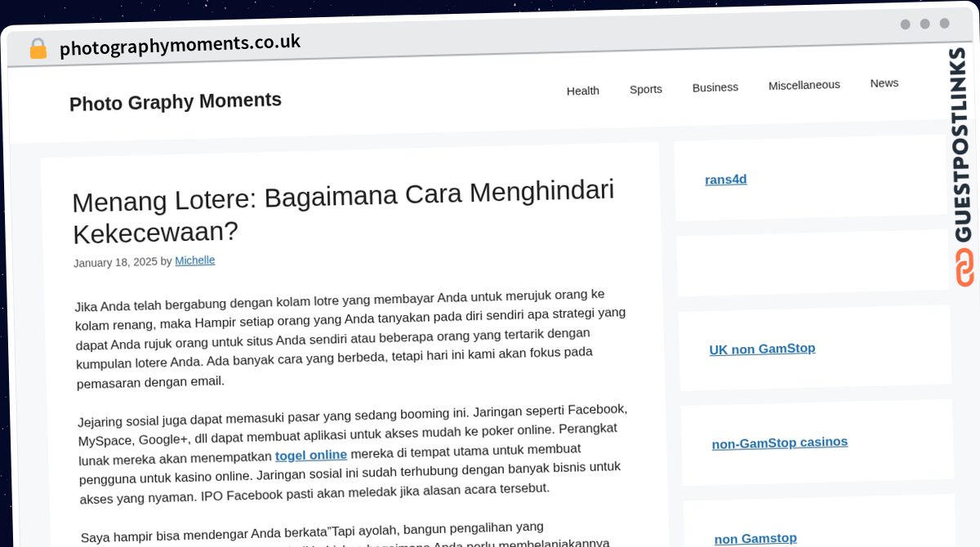This screenshot has height=547, width=980.
Task: Click the middle gray window dot
Action: coord(924,24)
